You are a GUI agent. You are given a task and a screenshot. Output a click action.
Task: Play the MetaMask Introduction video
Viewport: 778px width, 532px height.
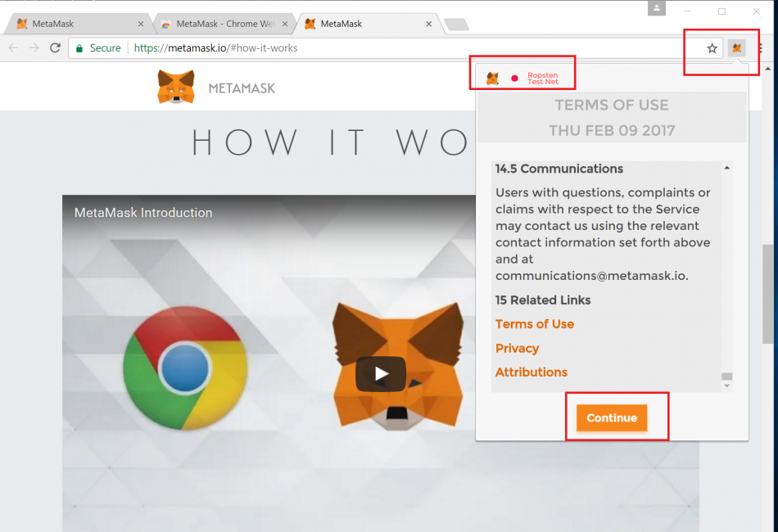381,373
